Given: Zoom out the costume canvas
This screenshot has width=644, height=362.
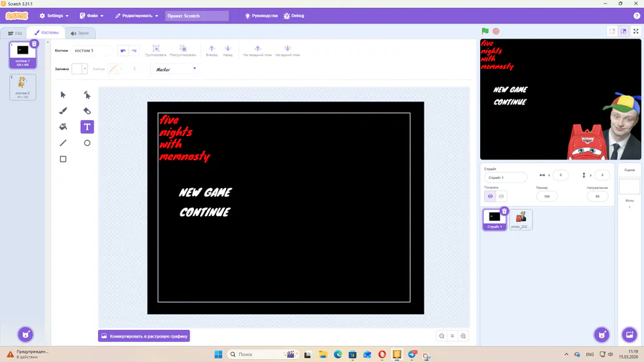Looking at the screenshot, I should [441, 336].
